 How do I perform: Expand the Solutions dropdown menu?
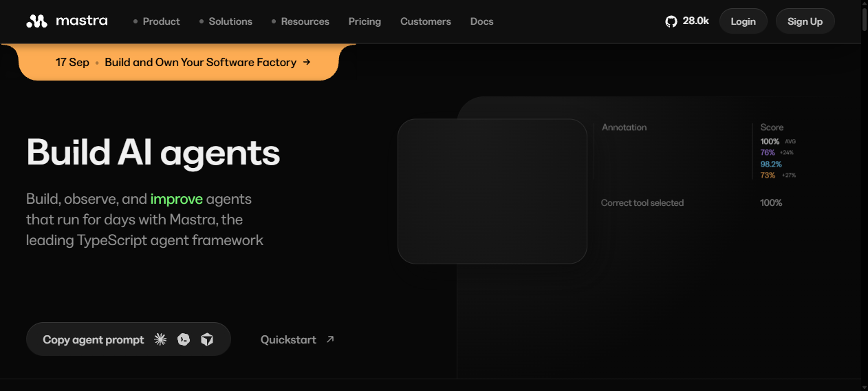(226, 21)
